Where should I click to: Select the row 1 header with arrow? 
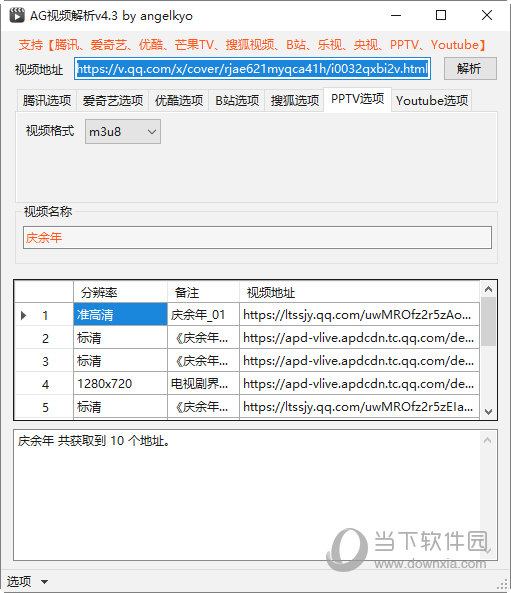[44, 315]
